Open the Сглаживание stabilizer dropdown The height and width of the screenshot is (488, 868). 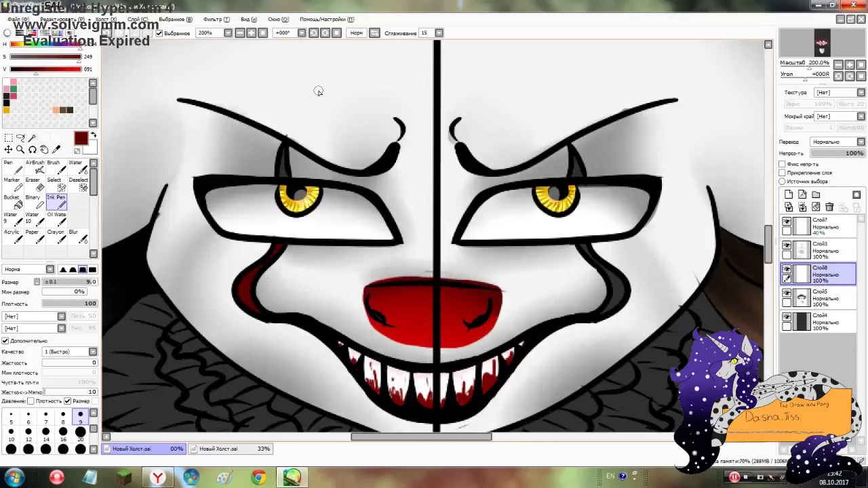(431, 33)
